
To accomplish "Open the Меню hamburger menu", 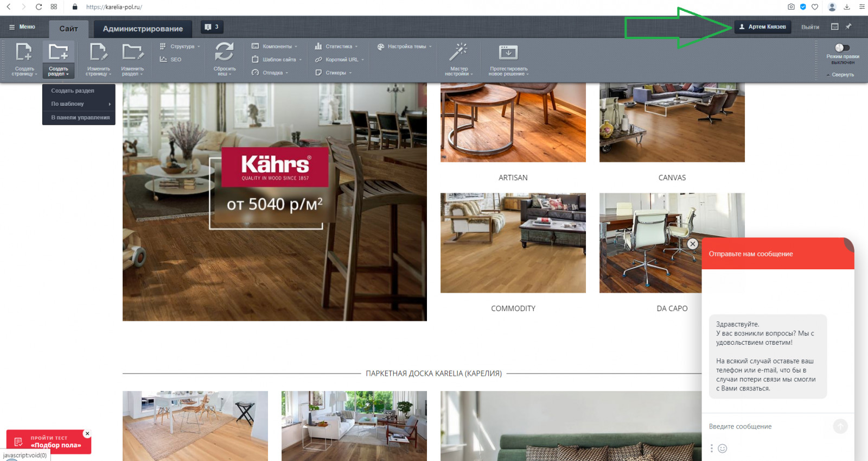I will (x=22, y=27).
